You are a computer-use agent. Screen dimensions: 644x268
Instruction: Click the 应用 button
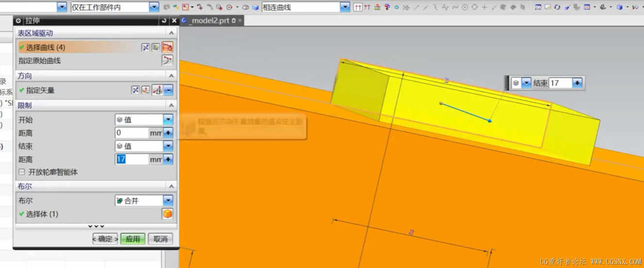click(x=133, y=239)
